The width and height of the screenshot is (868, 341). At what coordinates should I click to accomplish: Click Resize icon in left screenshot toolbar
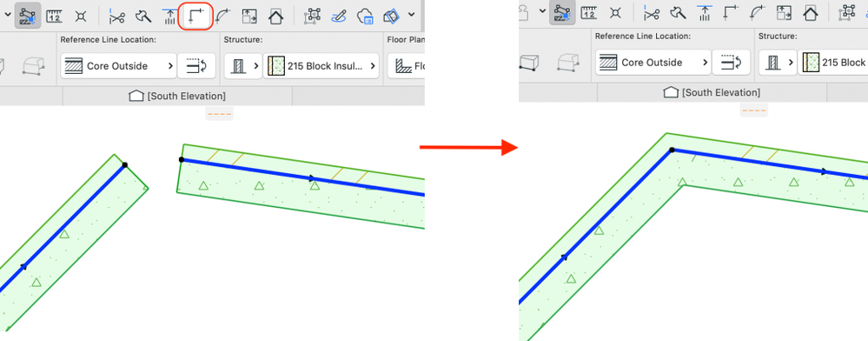(x=249, y=16)
